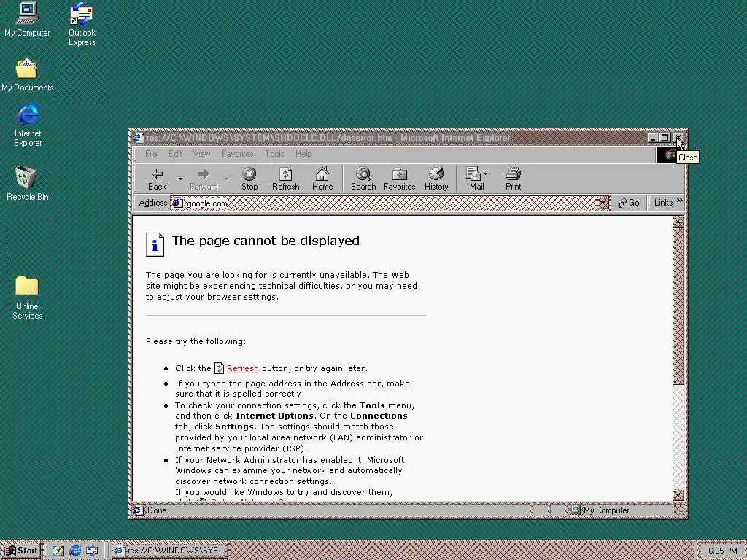
Task: Click the IE icon in the title bar
Action: click(138, 138)
